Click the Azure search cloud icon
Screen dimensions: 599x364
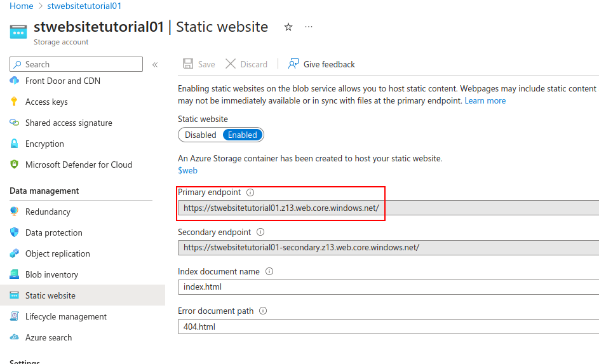tap(14, 337)
